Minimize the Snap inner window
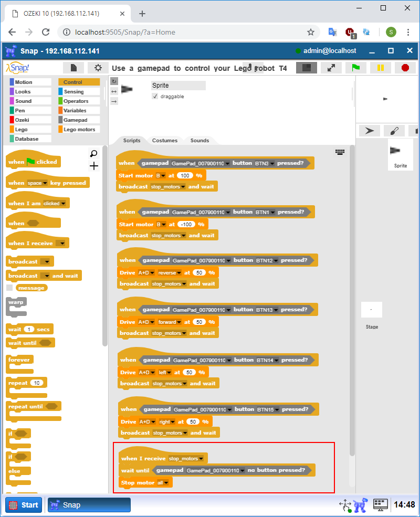The width and height of the screenshot is (420, 517). pyautogui.click(x=372, y=51)
